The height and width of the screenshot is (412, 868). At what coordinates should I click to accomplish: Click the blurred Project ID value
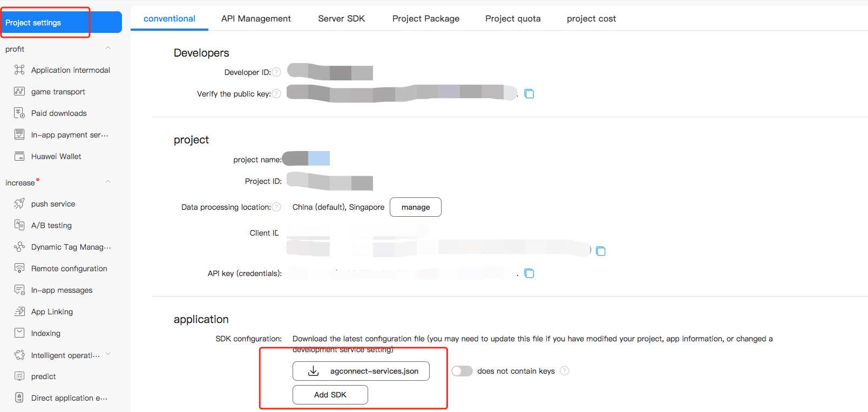[x=330, y=181]
